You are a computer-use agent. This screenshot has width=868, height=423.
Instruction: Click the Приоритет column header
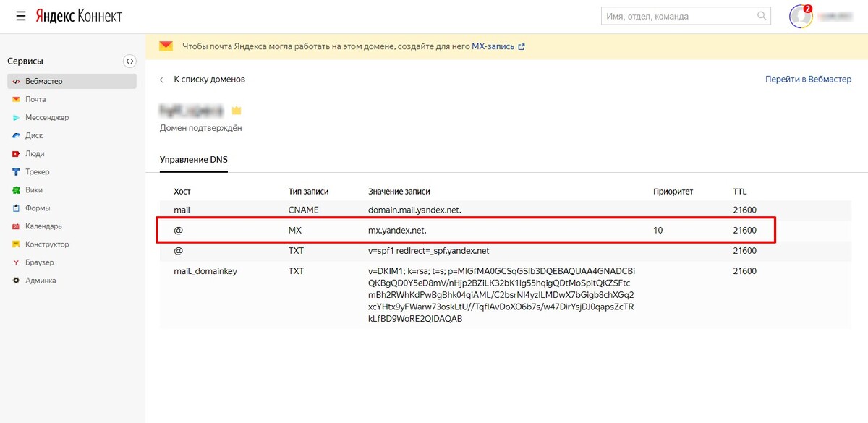(673, 192)
